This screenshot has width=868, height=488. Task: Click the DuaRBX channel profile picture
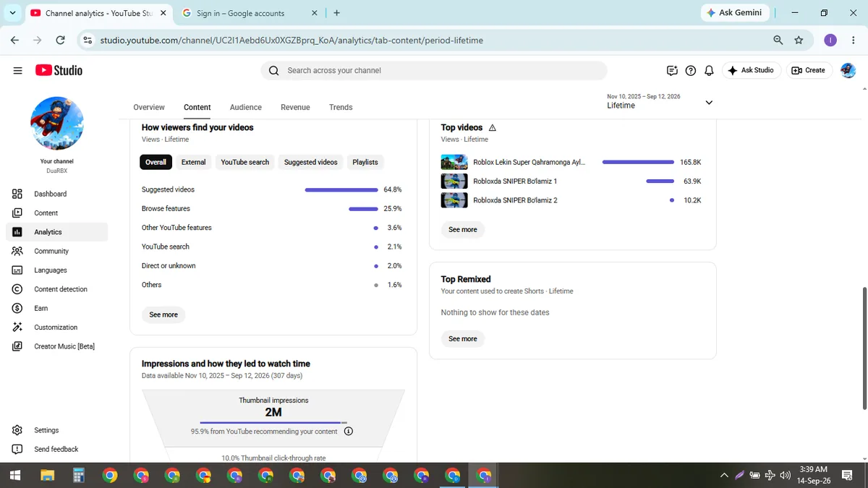[57, 124]
